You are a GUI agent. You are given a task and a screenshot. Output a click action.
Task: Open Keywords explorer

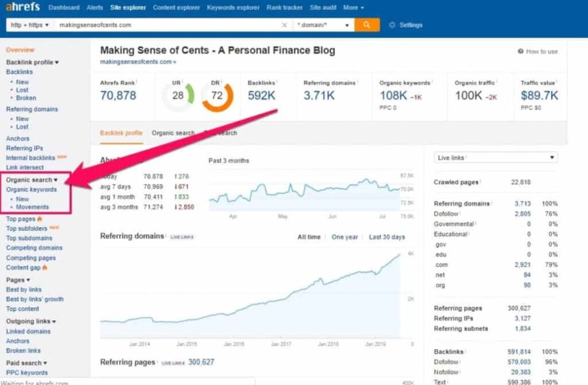tap(233, 7)
